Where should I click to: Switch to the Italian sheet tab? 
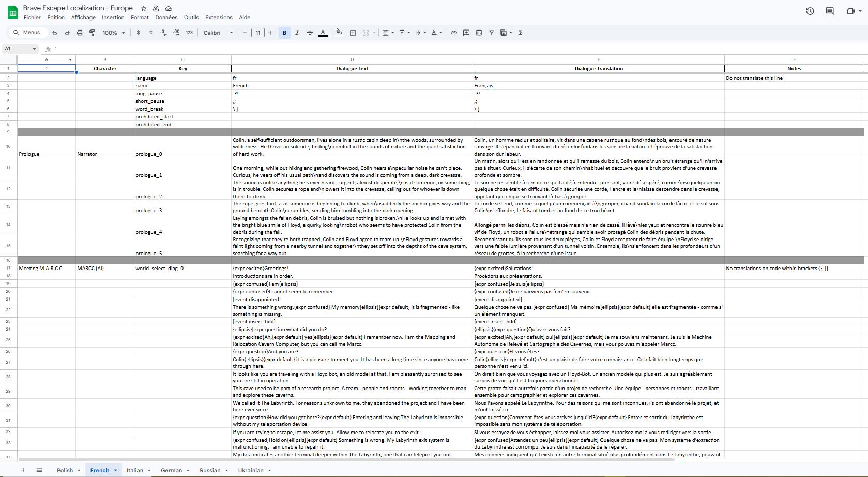coord(135,470)
